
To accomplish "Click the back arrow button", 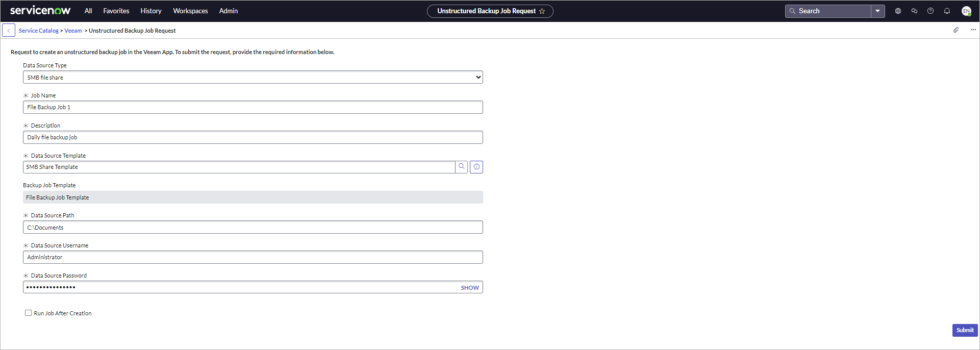I will point(9,31).
